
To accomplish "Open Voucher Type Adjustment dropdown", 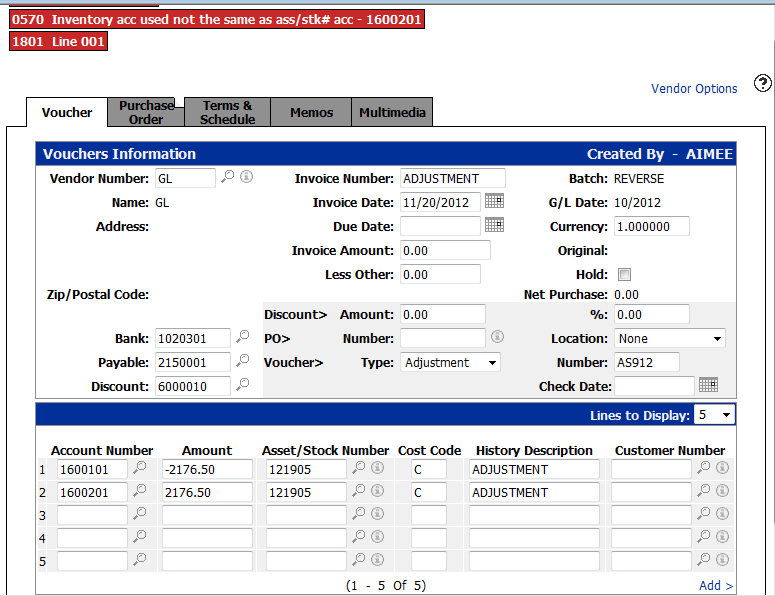I will (450, 362).
